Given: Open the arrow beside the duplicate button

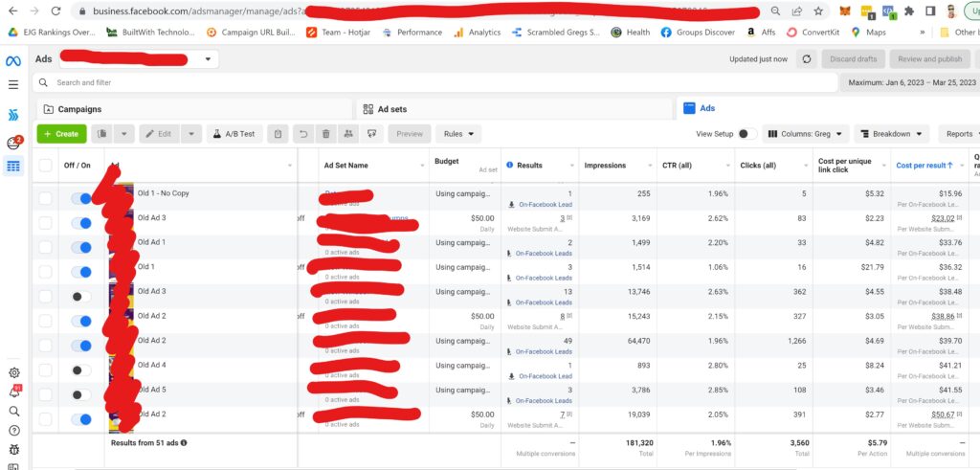Looking at the screenshot, I should click(x=123, y=134).
